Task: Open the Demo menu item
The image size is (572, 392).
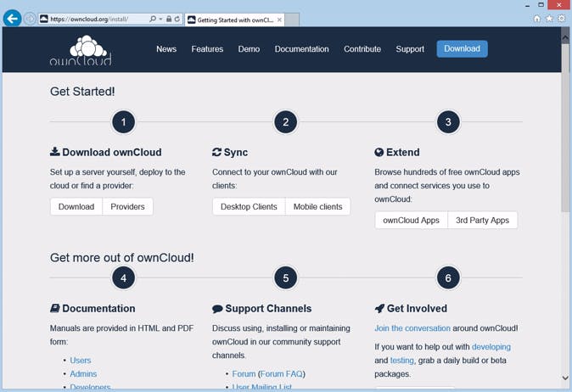Action: [x=249, y=49]
